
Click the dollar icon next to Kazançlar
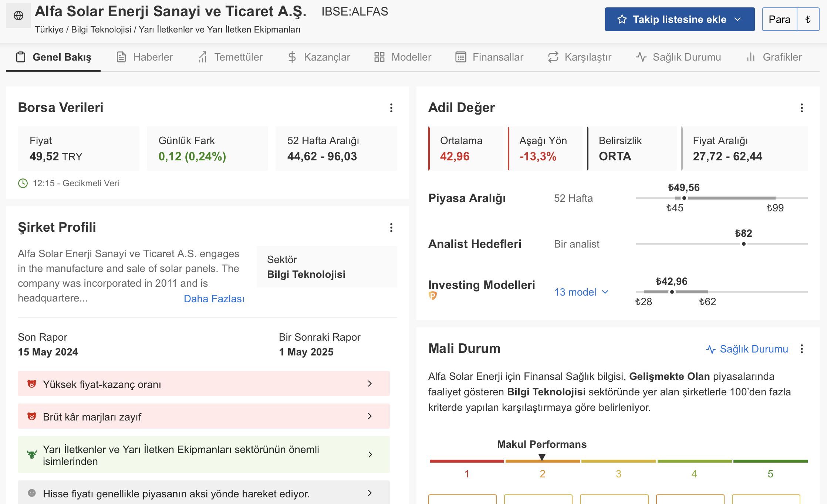pos(292,57)
